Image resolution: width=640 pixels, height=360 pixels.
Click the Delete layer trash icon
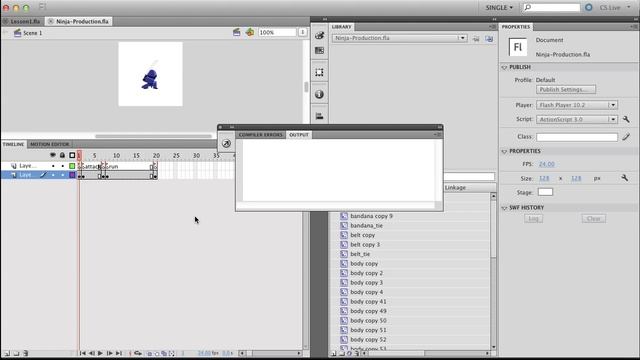(25, 353)
